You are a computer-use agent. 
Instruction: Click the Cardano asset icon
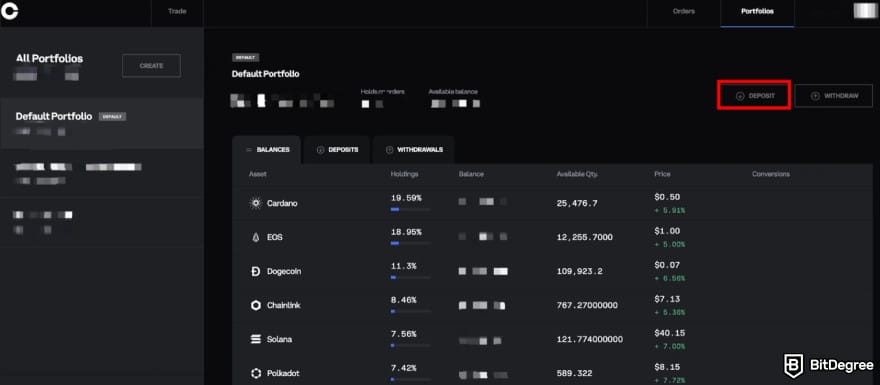[x=256, y=203]
